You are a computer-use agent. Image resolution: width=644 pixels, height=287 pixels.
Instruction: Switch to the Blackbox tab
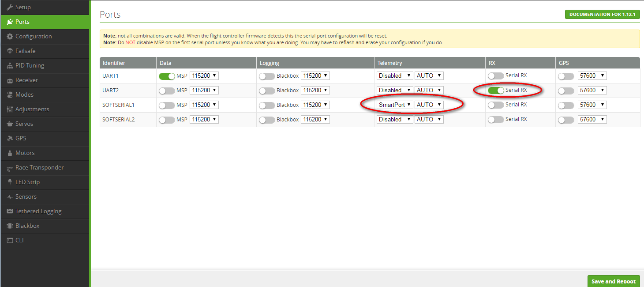27,226
